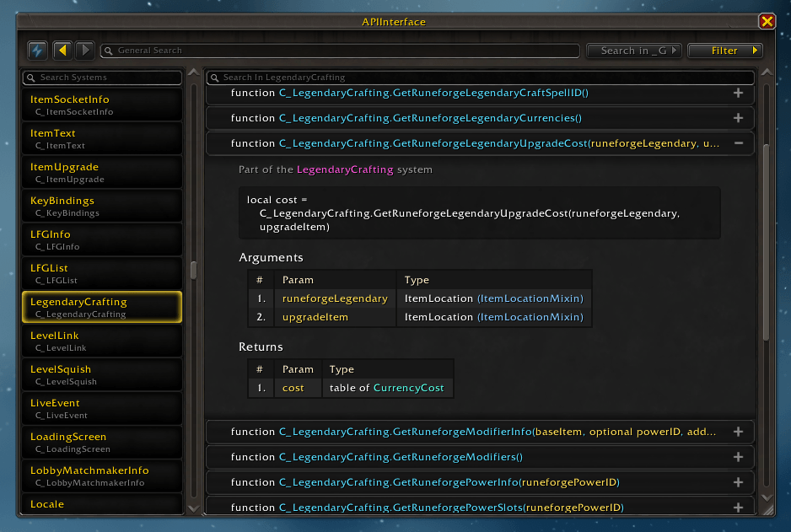Click the GetRuneforgeLegendaryCraftSpellID function name
This screenshot has height=532, width=791.
(x=433, y=93)
